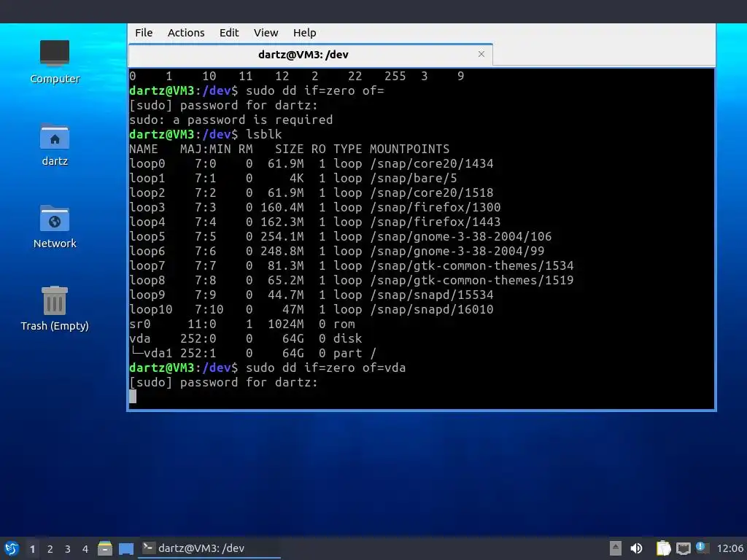Click the MOUNTPOINTS column header
The height and width of the screenshot is (560, 747).
click(x=410, y=149)
